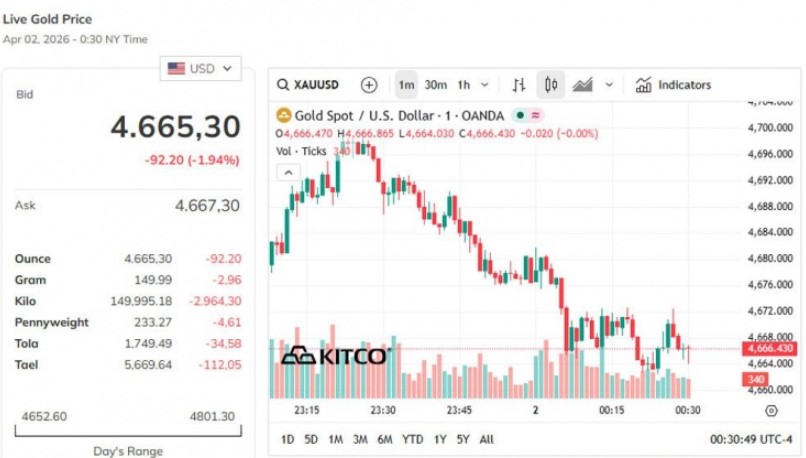Expand the chart style dropdown chevron

[609, 85]
